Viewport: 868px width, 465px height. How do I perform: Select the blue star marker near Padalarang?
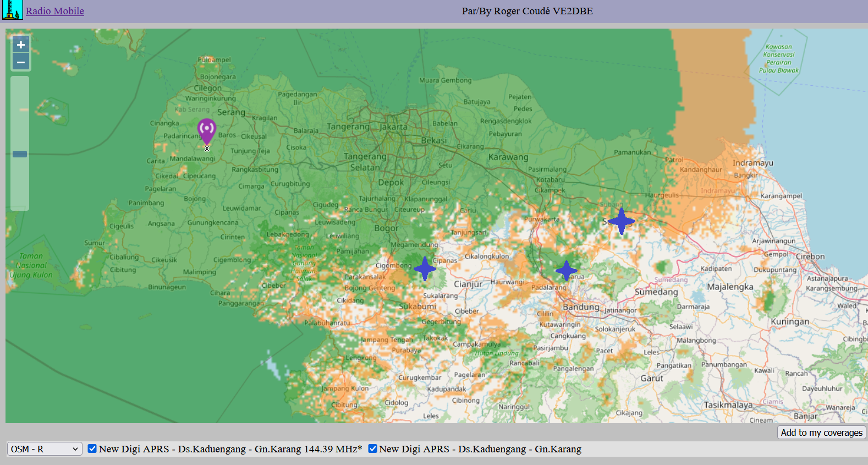pyautogui.click(x=566, y=271)
